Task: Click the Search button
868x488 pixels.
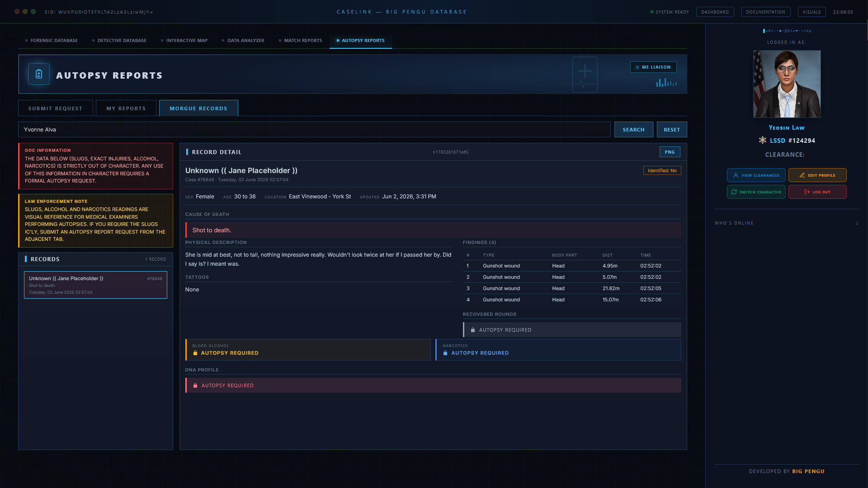Action: [633, 130]
